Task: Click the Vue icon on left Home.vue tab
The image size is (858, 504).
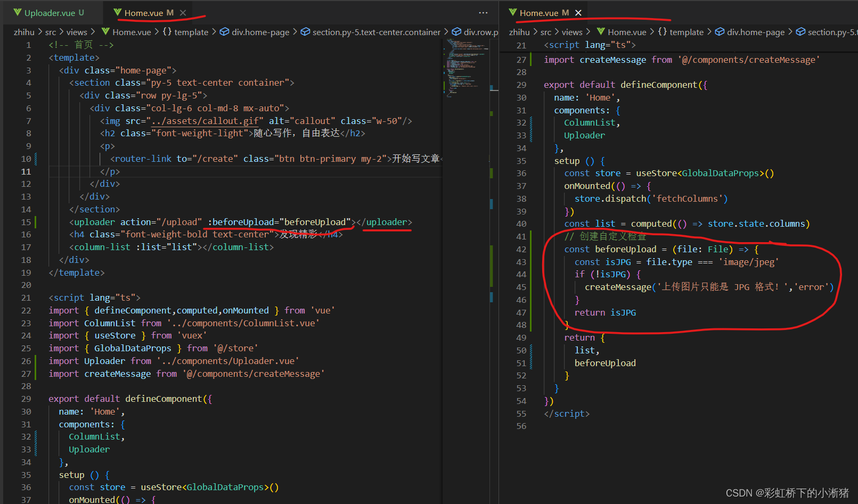Action: 118,12
